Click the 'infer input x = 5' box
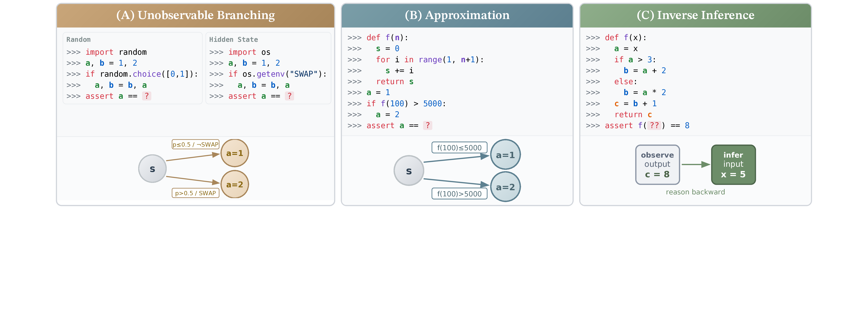The width and height of the screenshot is (868, 318). [733, 165]
